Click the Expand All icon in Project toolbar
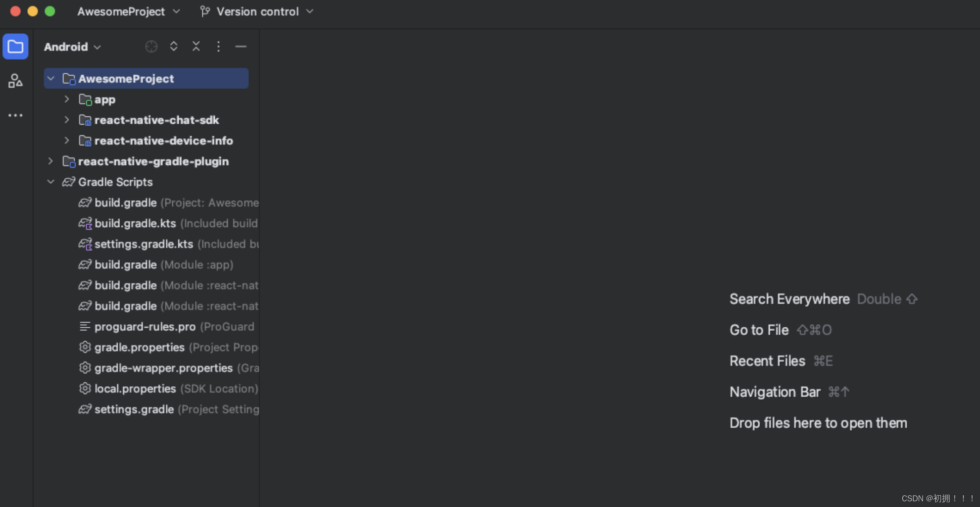980x507 pixels. (174, 46)
